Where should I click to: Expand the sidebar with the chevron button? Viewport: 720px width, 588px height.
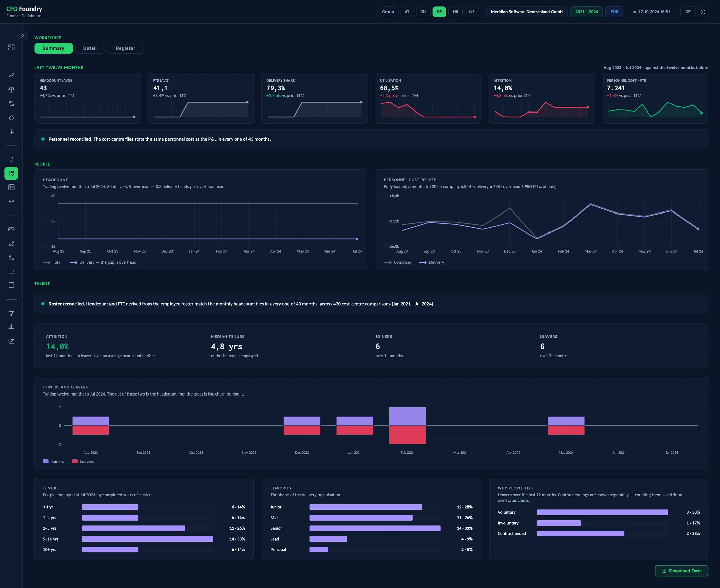(22, 36)
